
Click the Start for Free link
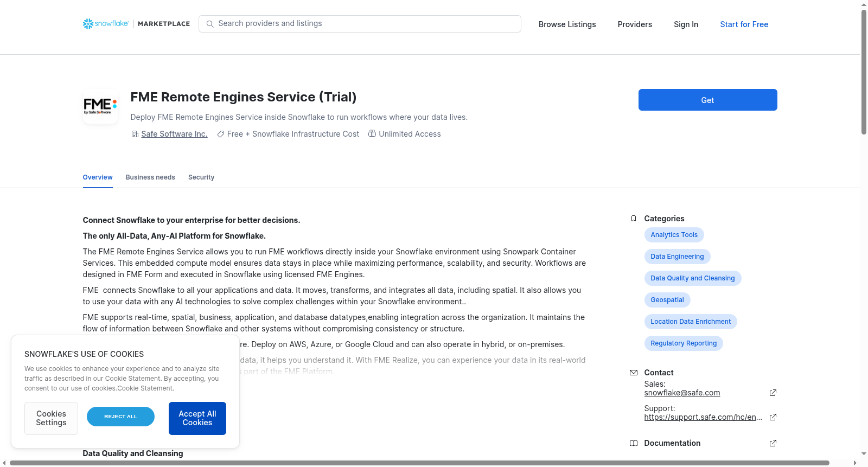click(744, 24)
